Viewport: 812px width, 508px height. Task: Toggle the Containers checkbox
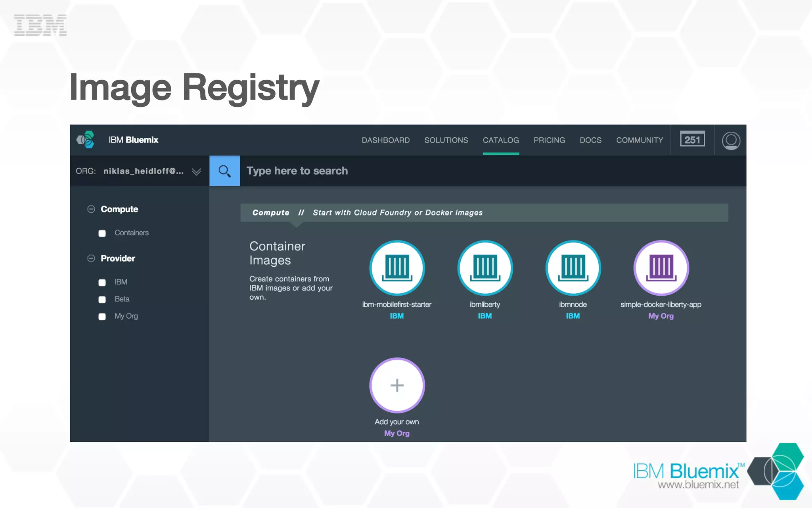[x=102, y=233]
